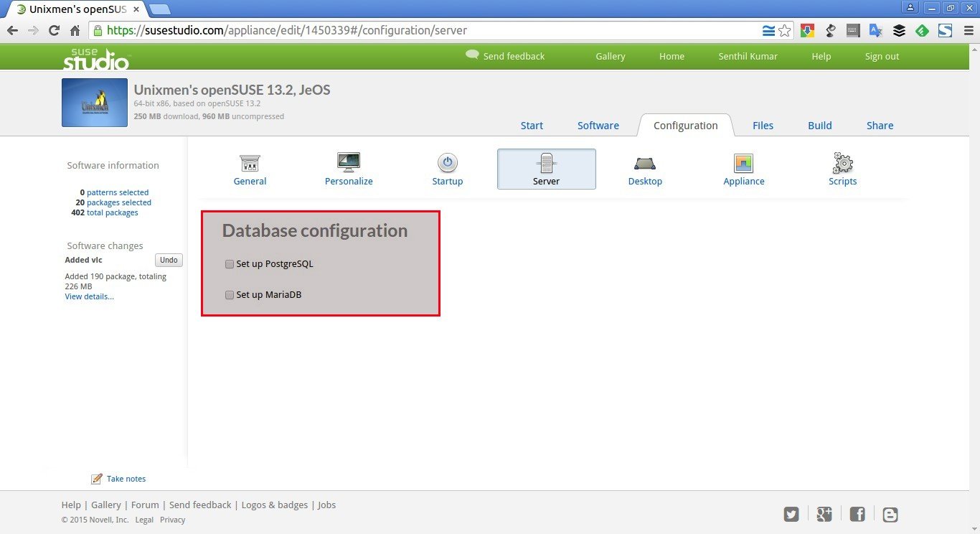This screenshot has width=980, height=534.
Task: Click the Facebook footer icon
Action: [x=857, y=514]
